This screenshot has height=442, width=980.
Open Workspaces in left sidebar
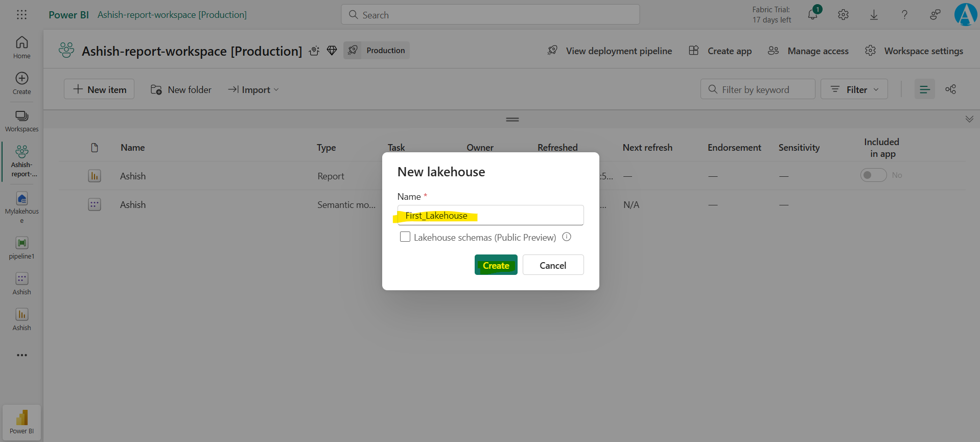[x=21, y=121]
